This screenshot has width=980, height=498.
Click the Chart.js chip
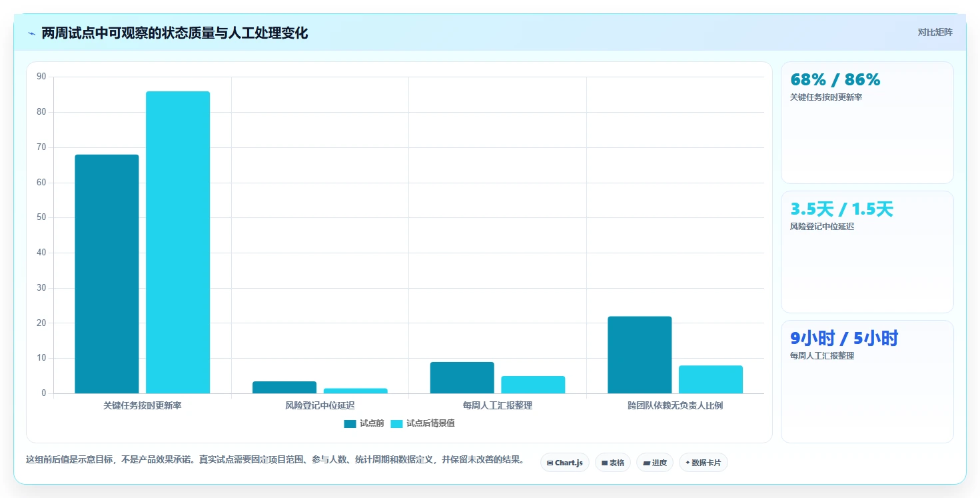[564, 463]
